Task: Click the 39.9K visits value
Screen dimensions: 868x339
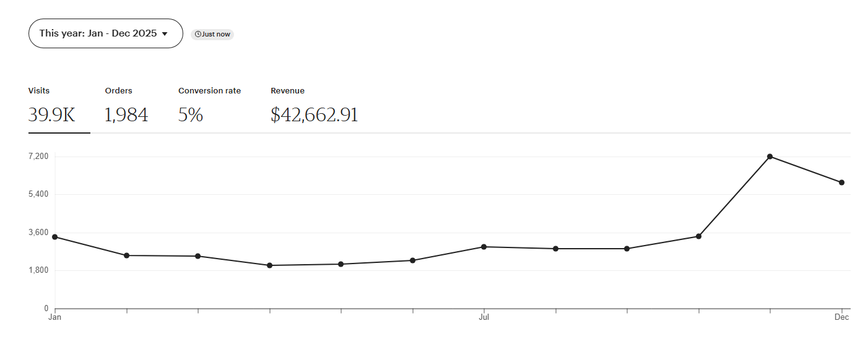Action: 52,115
